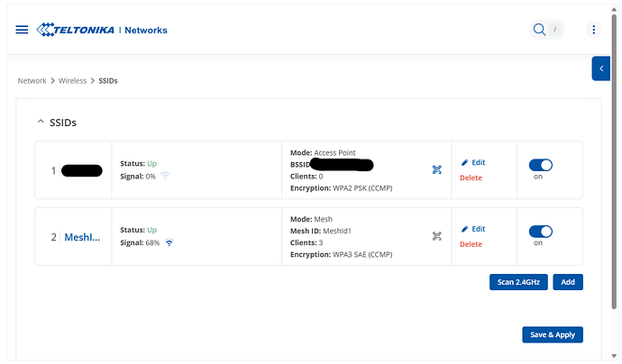Click the signal Wi-Fi icon showing 68%
The image size is (622, 364).
pos(169,242)
